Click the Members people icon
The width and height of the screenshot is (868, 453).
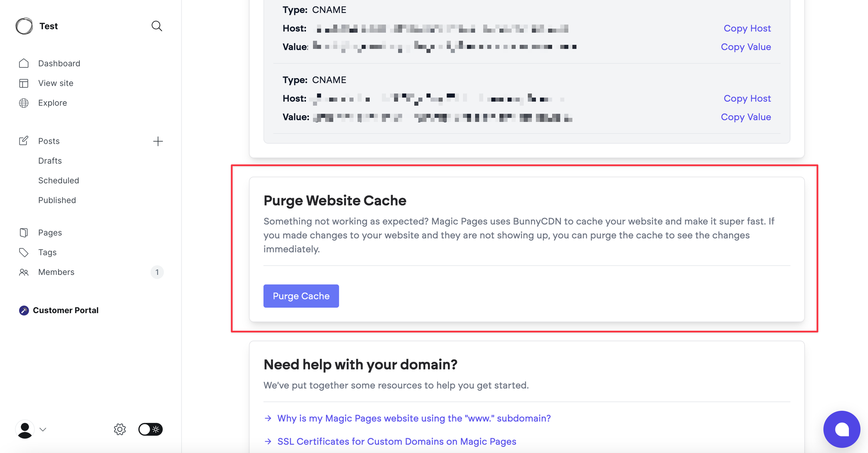pos(24,272)
